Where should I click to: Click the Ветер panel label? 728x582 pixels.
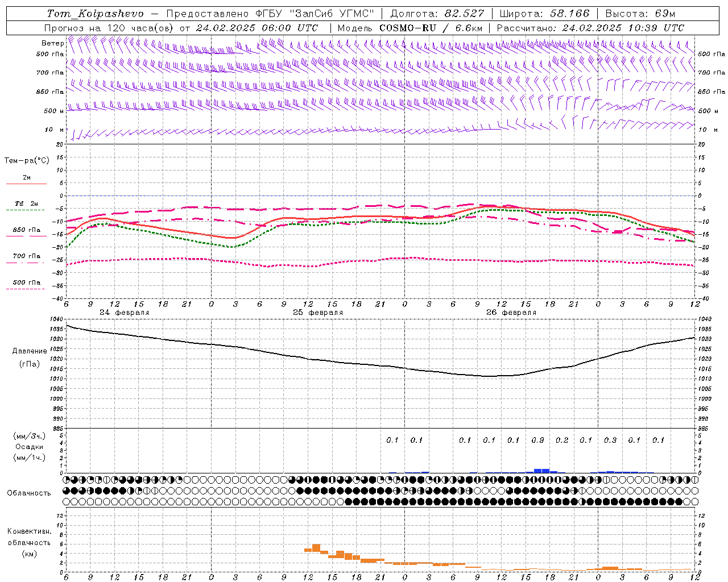(x=52, y=43)
